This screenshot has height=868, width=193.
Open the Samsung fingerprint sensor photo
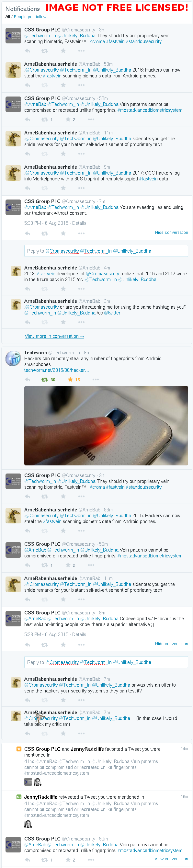(x=106, y=426)
